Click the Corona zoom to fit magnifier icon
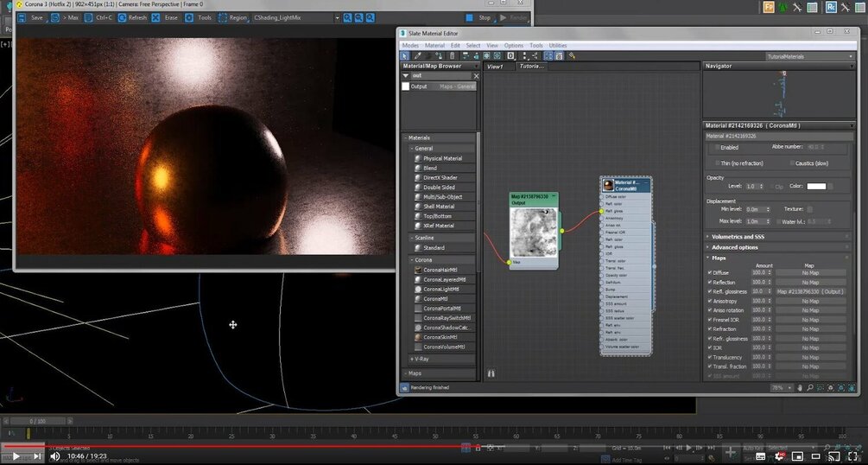 (x=370, y=18)
